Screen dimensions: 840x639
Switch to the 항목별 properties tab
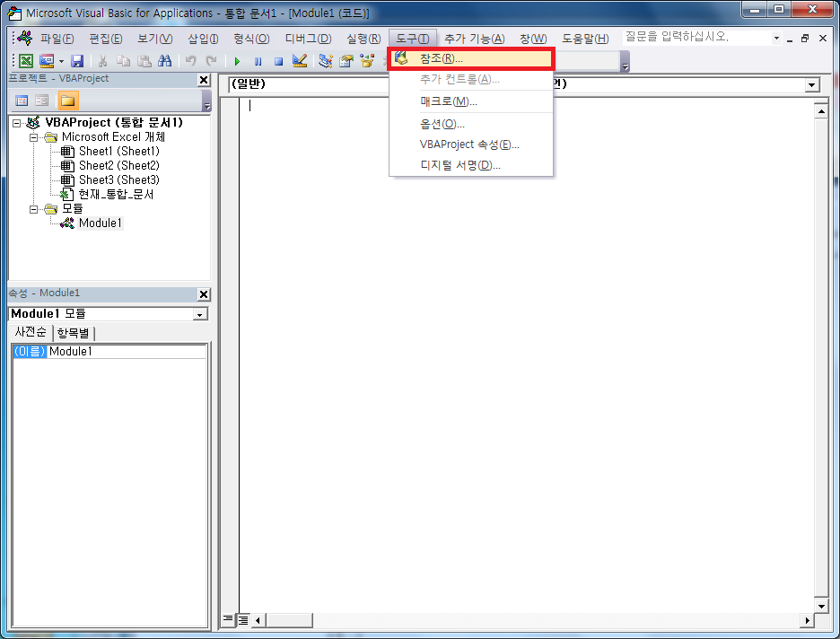(74, 333)
